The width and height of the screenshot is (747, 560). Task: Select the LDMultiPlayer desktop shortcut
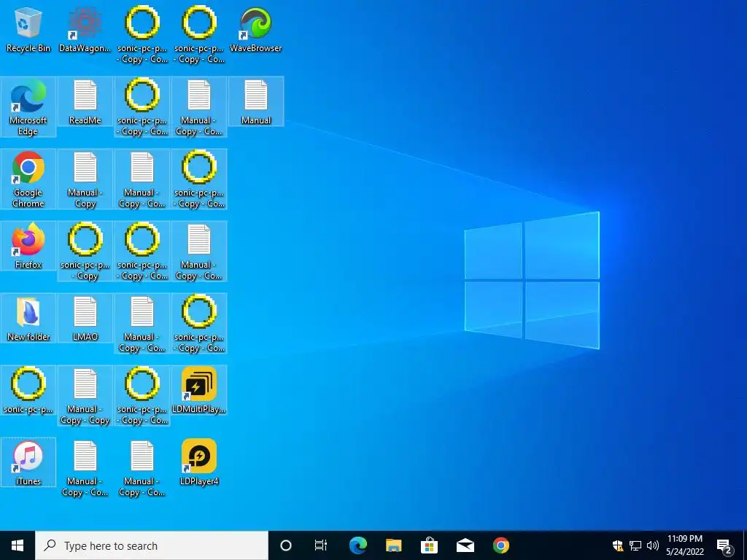pos(199,391)
